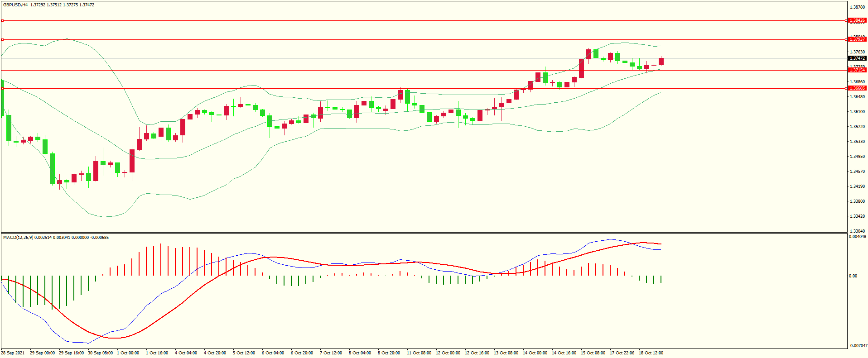The width and height of the screenshot is (868, 358).
Task: Click the GBPUSD,H4 chart title
Action: point(15,5)
